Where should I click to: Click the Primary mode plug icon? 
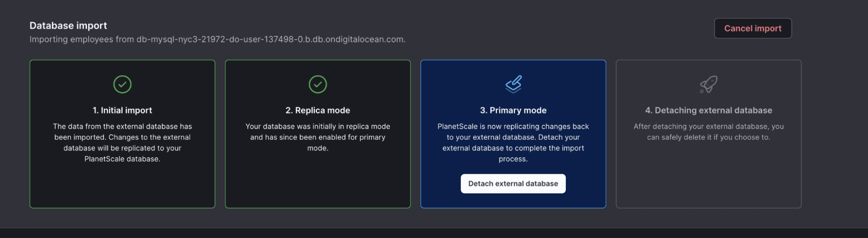[513, 84]
